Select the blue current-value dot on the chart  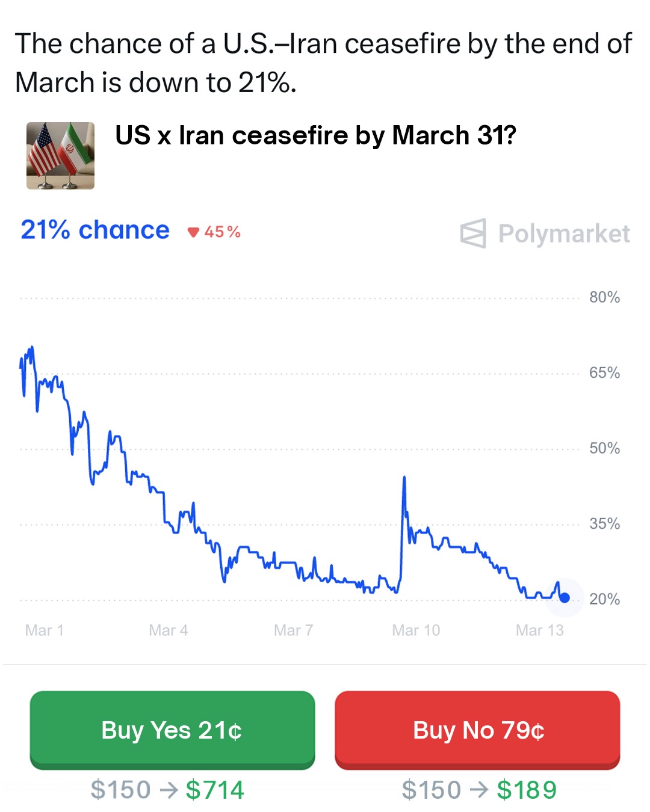coord(565,597)
